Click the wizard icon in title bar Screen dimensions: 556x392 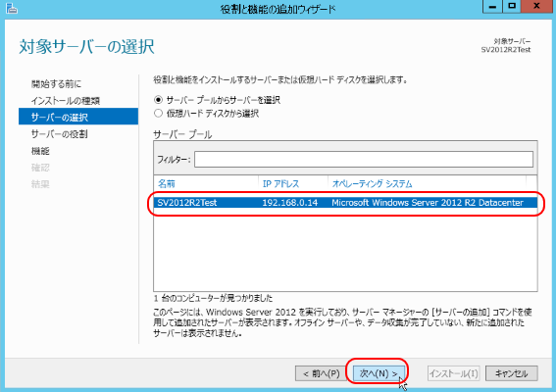(x=12, y=8)
